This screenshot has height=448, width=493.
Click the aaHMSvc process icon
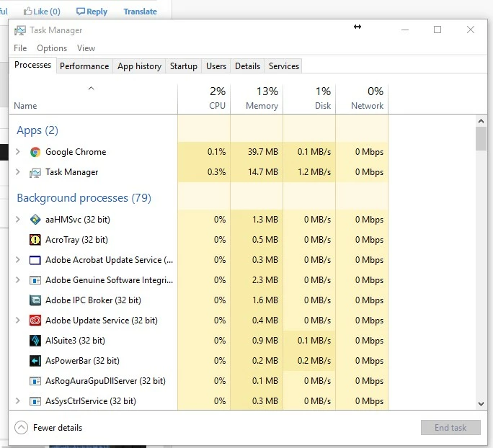click(35, 220)
